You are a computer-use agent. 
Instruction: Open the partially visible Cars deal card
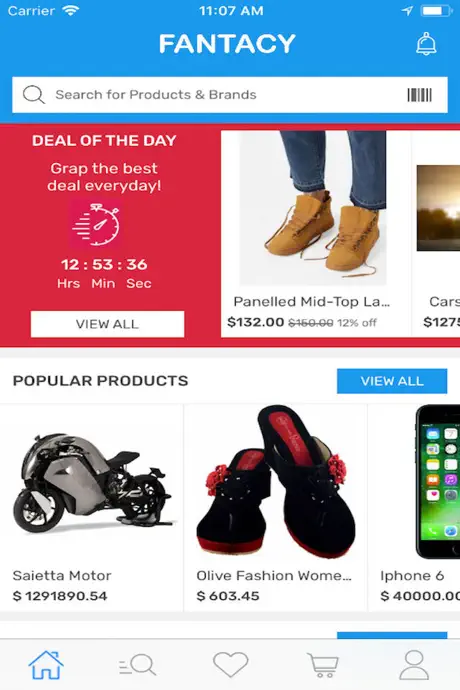point(436,234)
